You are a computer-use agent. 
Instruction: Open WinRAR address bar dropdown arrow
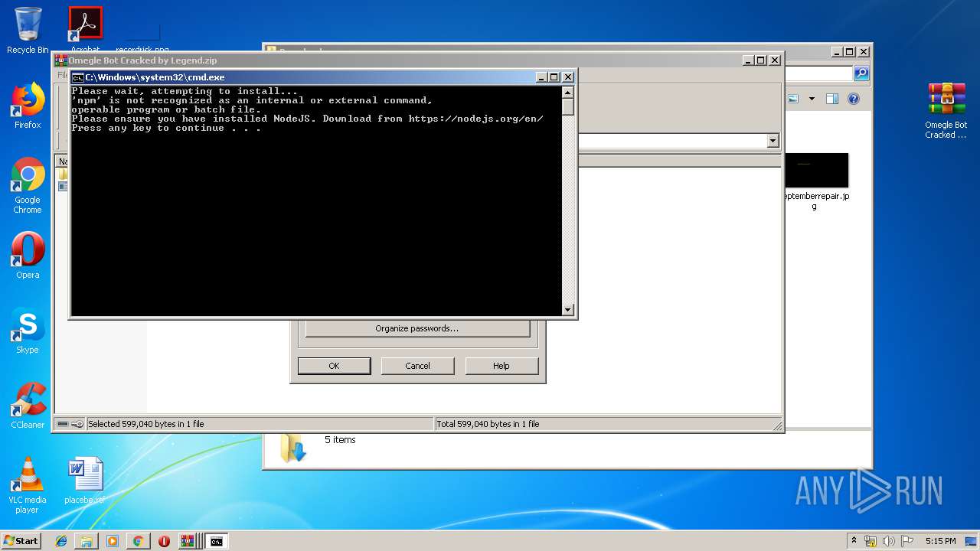point(773,141)
